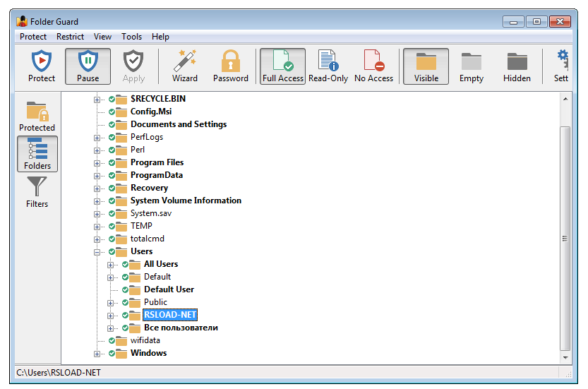
Task: Click the Folder Guard title bar app icon
Action: (x=22, y=21)
